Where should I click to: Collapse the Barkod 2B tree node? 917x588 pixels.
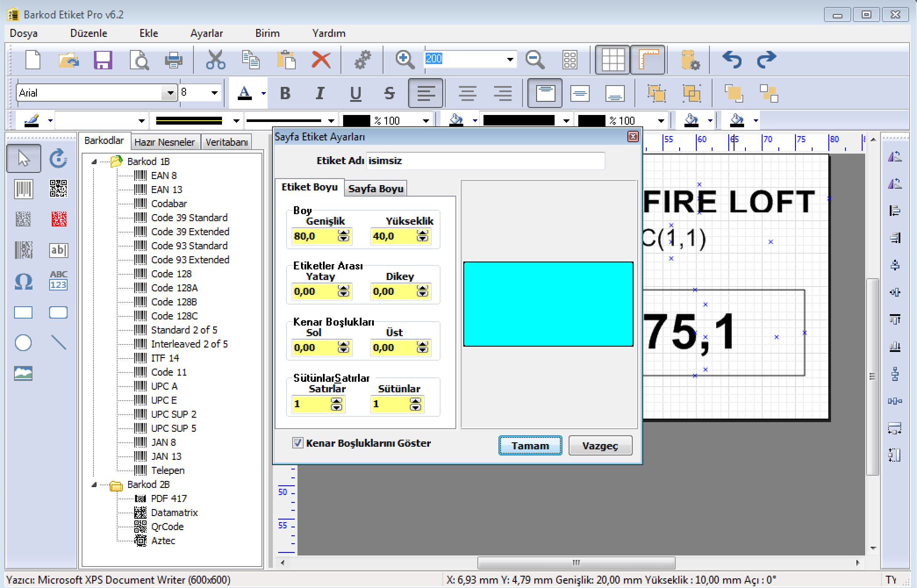click(x=94, y=484)
